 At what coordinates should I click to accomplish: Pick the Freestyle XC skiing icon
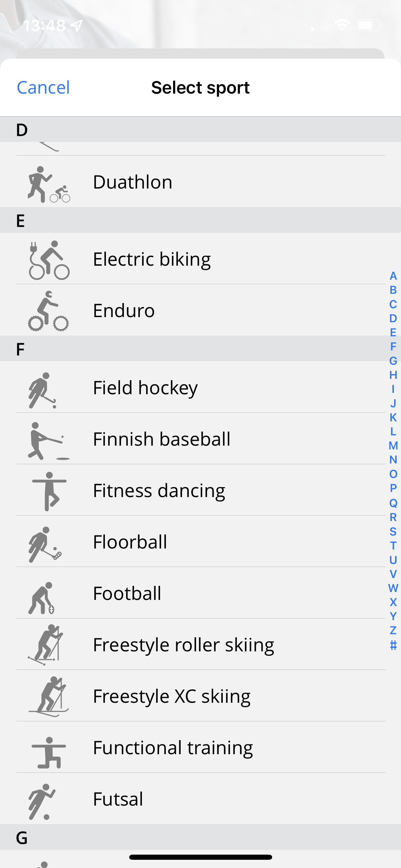49,696
